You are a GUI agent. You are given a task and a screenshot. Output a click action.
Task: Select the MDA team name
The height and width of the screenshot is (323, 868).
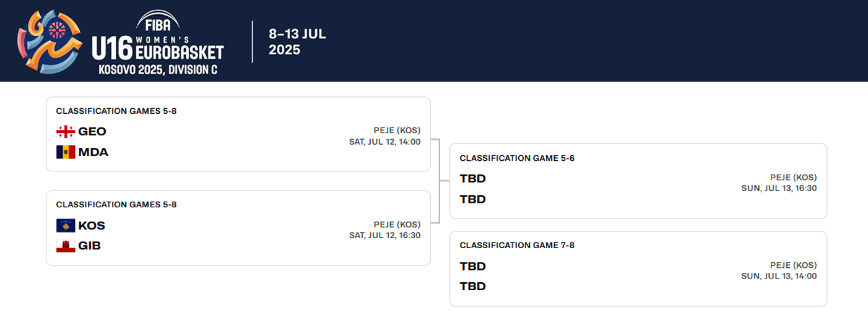(x=93, y=152)
